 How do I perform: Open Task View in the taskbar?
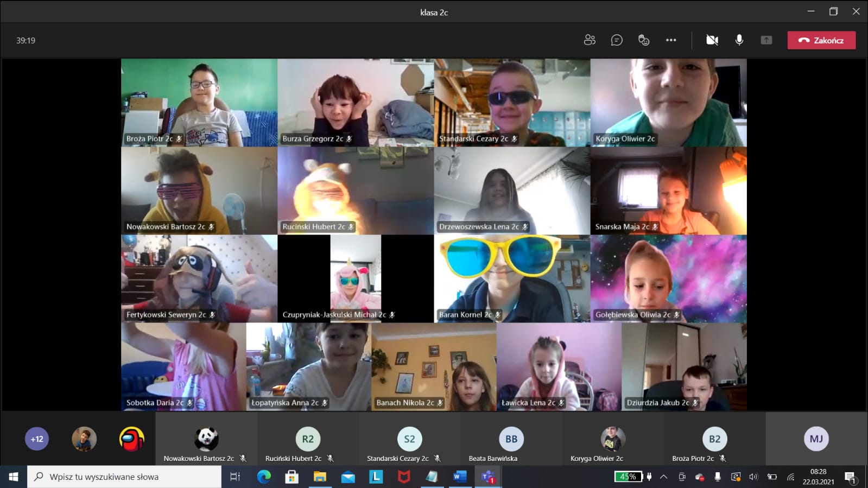click(x=235, y=477)
